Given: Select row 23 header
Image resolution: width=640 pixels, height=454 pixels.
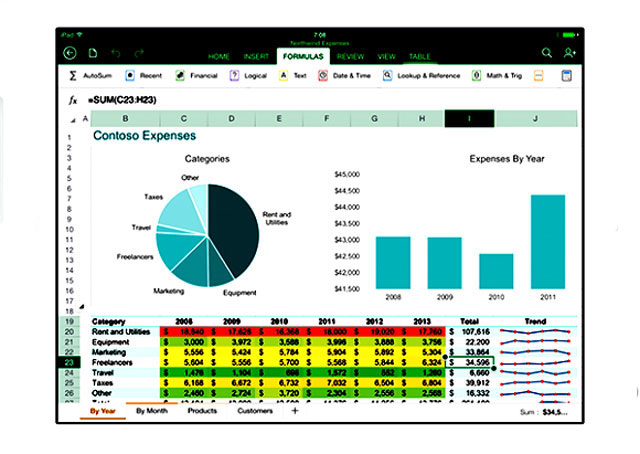Looking at the screenshot, I should point(69,362).
